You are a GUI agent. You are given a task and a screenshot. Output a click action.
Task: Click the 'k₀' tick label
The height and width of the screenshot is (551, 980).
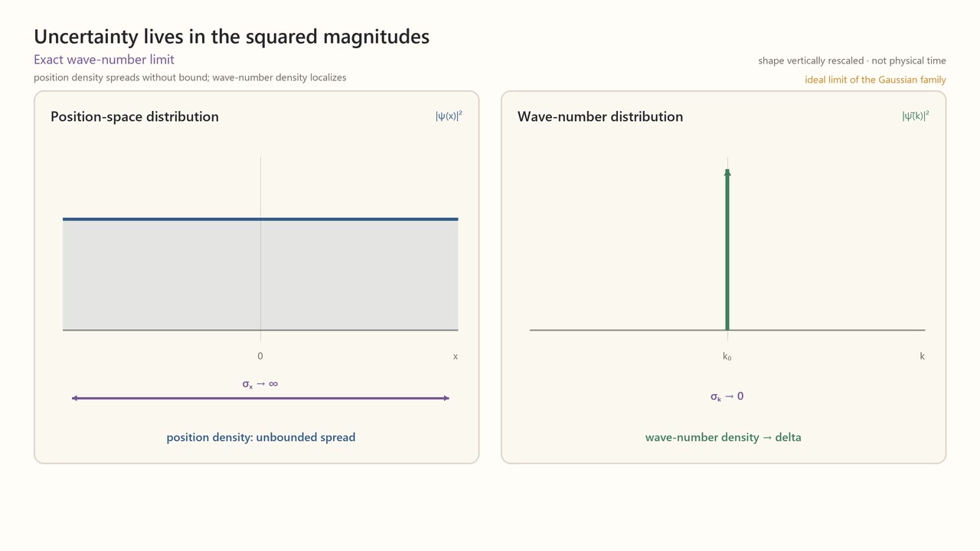(727, 357)
